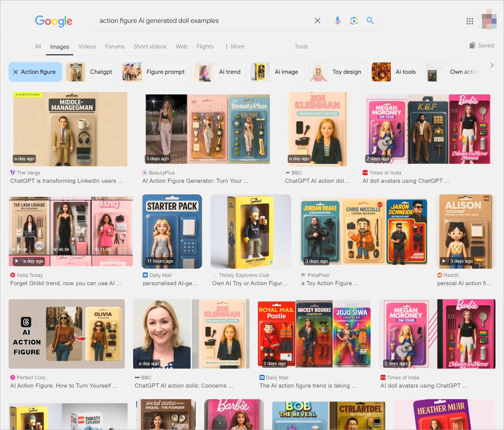Select the Images tab
Viewport: 504px width, 430px height.
(x=60, y=47)
